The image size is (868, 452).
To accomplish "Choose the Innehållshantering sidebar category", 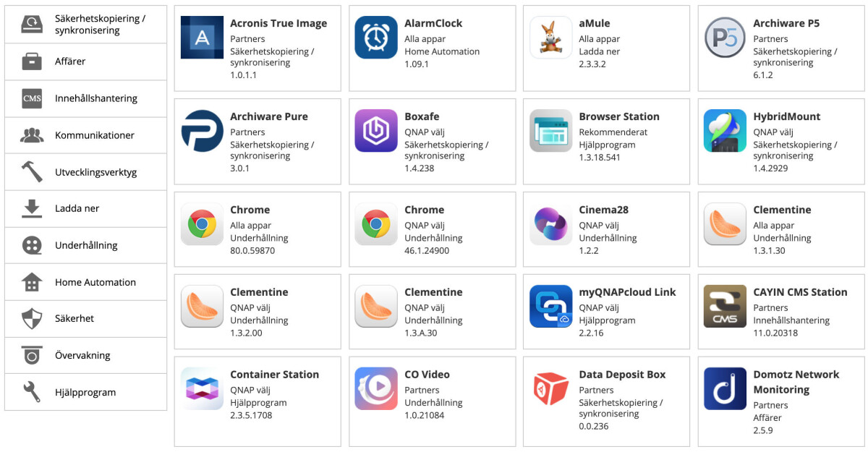I will pyautogui.click(x=85, y=98).
